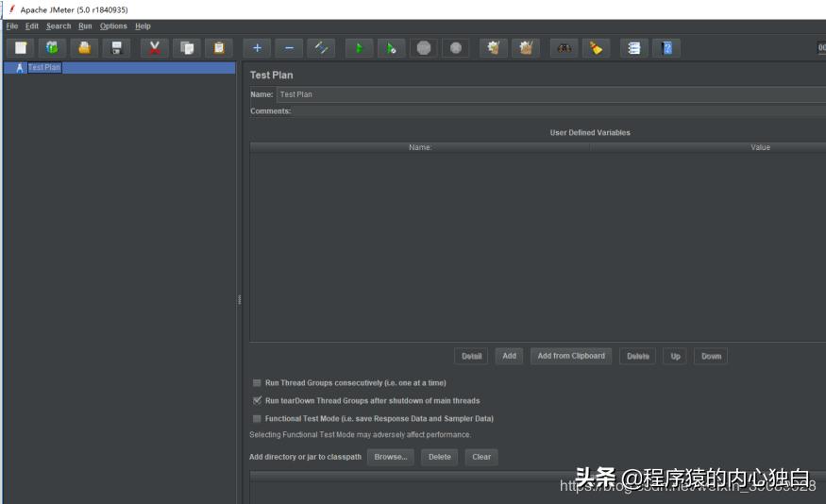Click the Up button
The image size is (826, 504).
click(675, 356)
